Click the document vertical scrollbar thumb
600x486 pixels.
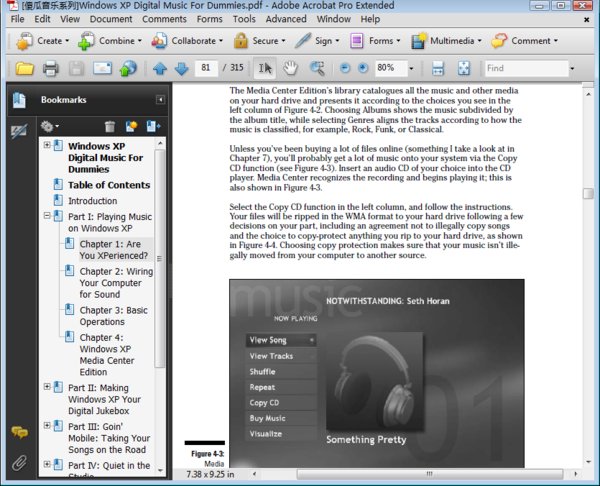click(588, 193)
